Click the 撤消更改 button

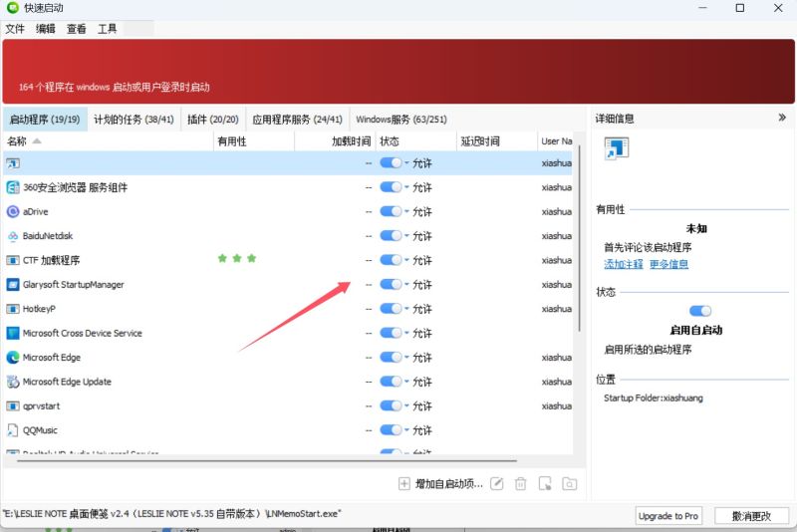point(752,516)
